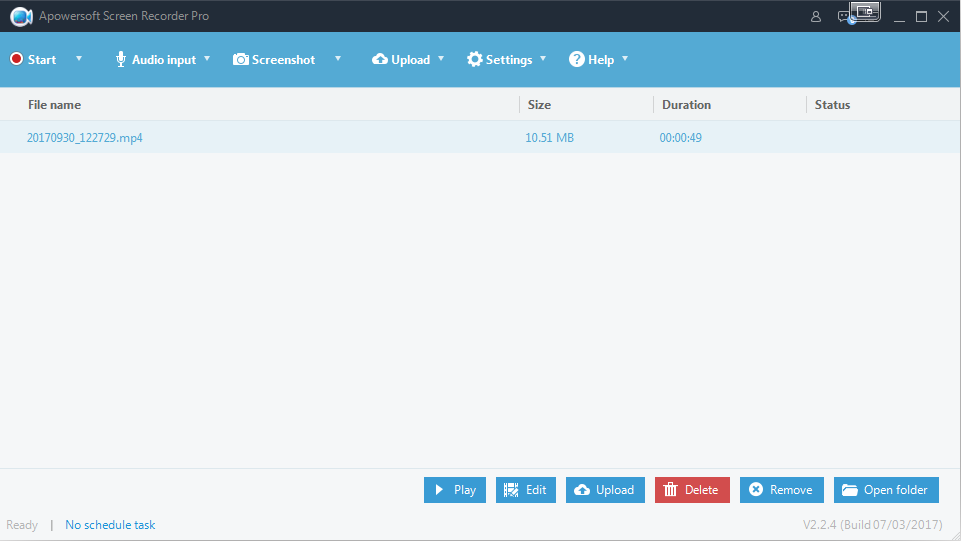
Task: Click the Ready status text
Action: [x=22, y=525]
